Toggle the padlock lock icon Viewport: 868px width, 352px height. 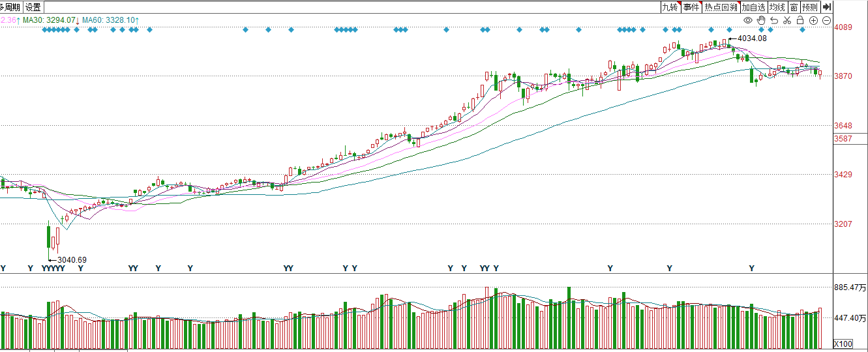click(x=800, y=20)
